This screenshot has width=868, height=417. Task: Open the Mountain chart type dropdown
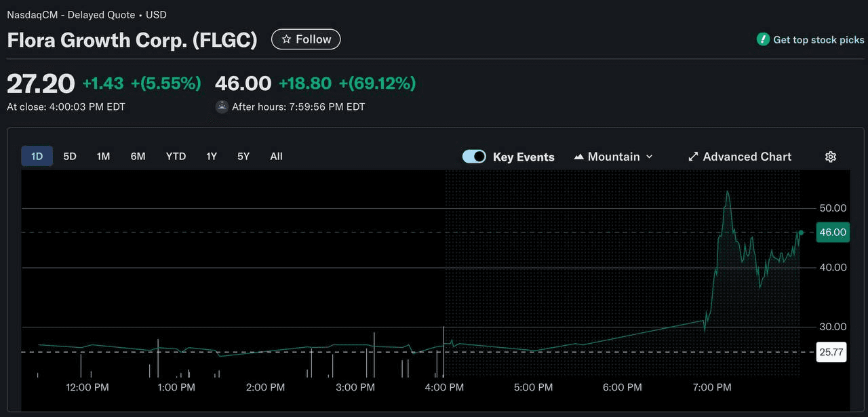click(613, 157)
